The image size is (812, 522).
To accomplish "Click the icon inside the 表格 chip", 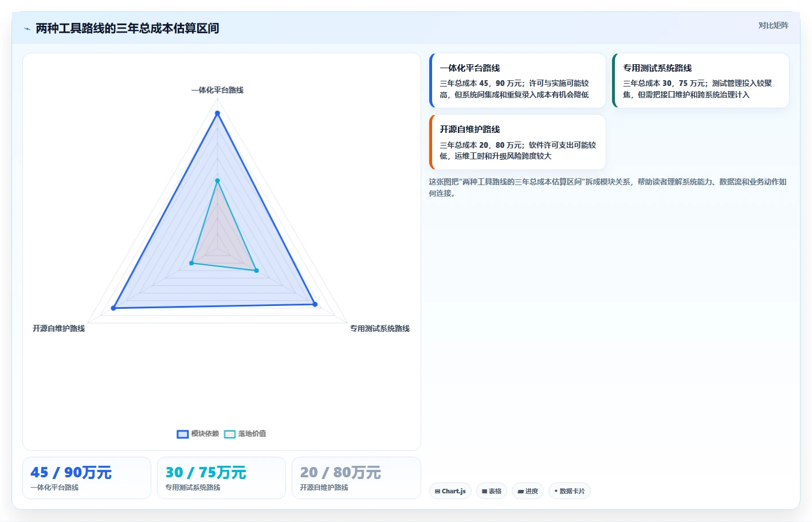I will click(x=484, y=492).
